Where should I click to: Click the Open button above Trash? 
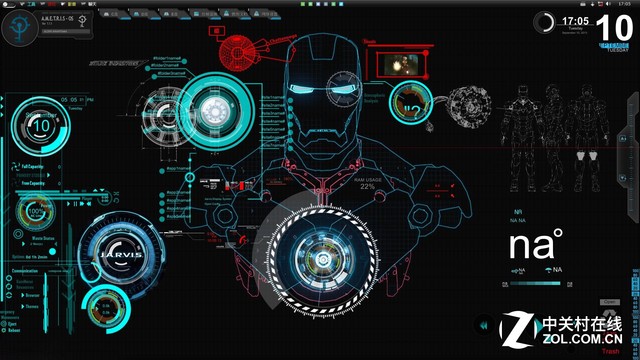coord(610,302)
